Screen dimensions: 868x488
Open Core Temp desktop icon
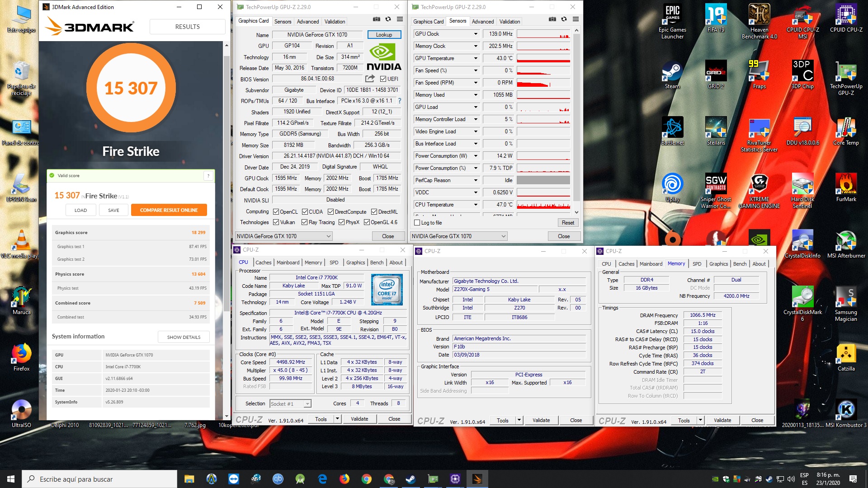point(846,131)
